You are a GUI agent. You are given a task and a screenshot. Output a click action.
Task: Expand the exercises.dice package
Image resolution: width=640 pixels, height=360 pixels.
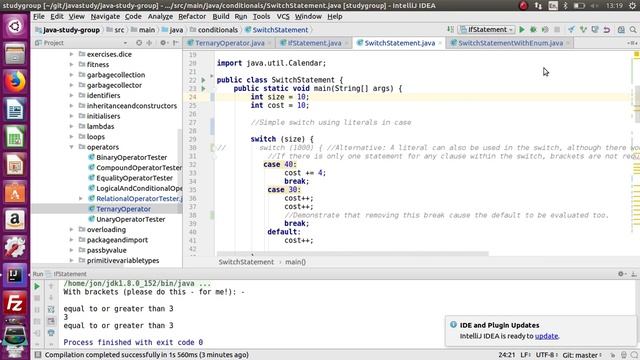click(x=71, y=54)
